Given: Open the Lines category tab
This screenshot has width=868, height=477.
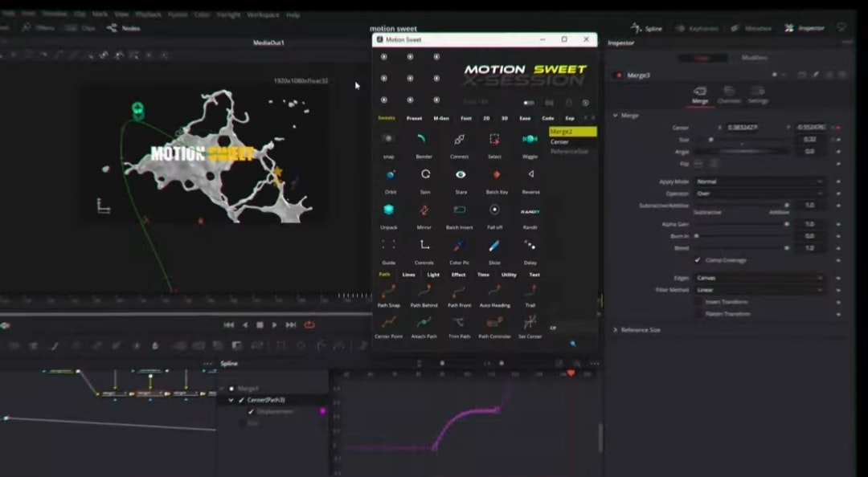Looking at the screenshot, I should (x=408, y=275).
